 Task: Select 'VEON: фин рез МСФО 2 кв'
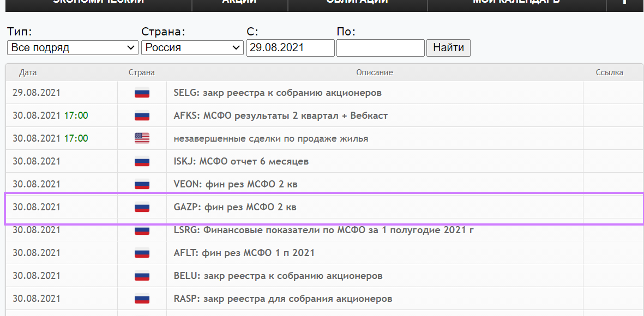236,185
